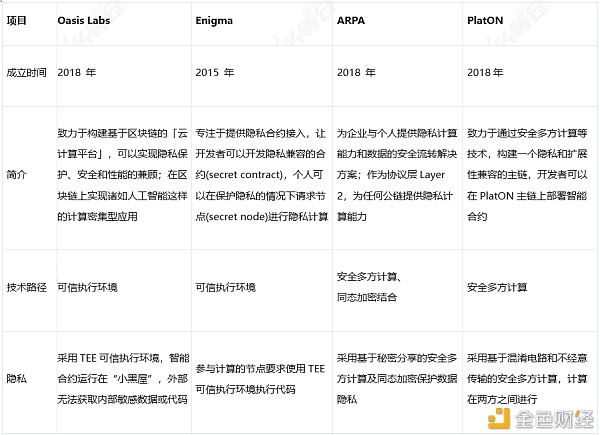Click ARPA 安全多方计算、同态加密结合 cell
The width and height of the screenshot is (600, 435).
pyautogui.click(x=369, y=287)
